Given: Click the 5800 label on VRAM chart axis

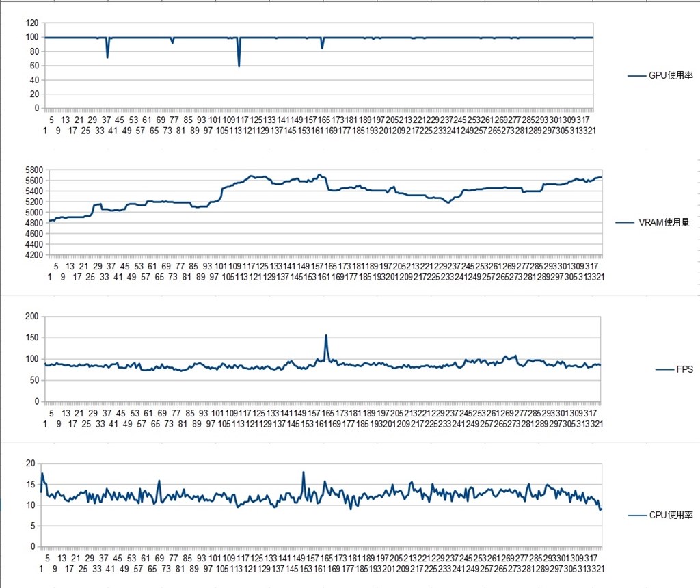Looking at the screenshot, I should coord(34,170).
